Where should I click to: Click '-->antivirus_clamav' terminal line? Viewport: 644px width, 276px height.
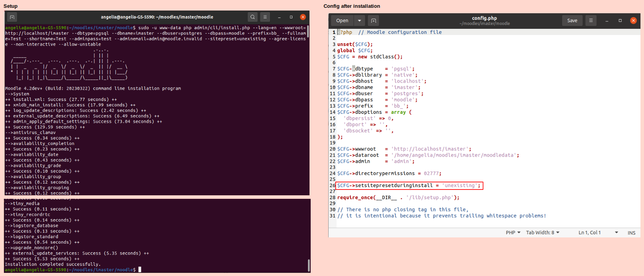[x=30, y=133]
